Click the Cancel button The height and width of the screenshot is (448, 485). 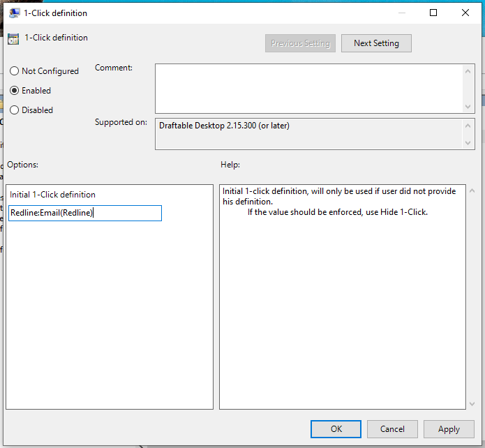[x=392, y=429]
